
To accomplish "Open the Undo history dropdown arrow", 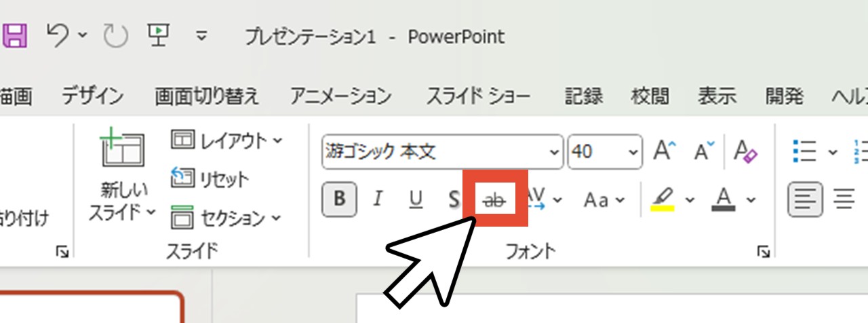I will pyautogui.click(x=83, y=35).
